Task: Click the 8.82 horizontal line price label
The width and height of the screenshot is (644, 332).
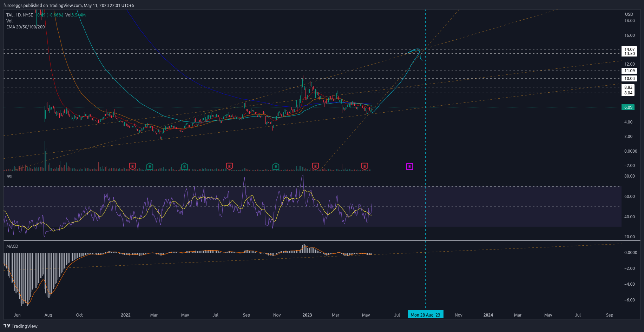Action: click(628, 87)
